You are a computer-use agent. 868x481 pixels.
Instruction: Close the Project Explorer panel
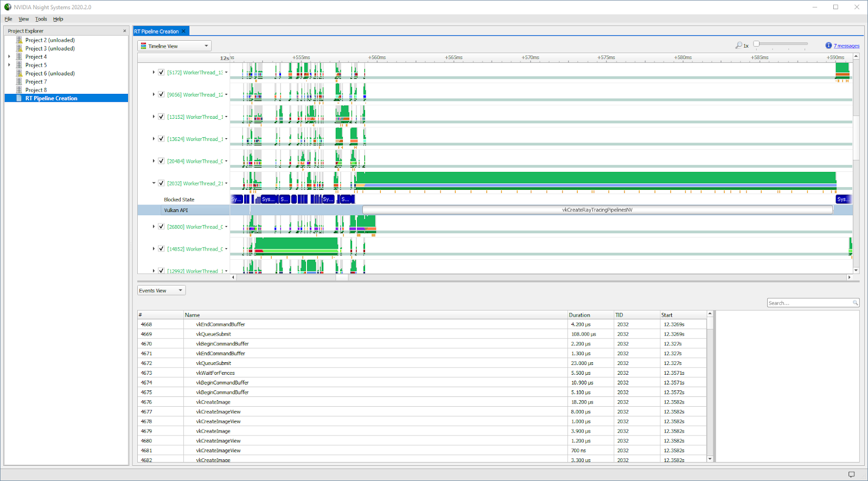(125, 31)
